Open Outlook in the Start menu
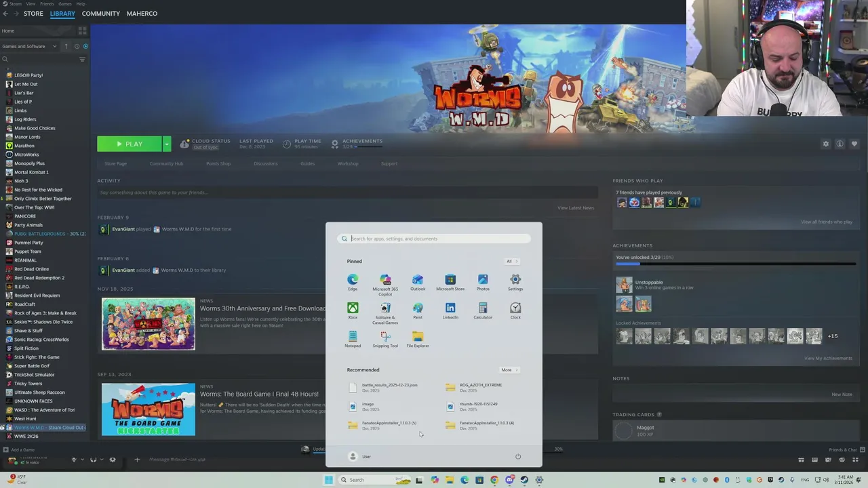Image resolution: width=868 pixels, height=488 pixels. tap(418, 283)
